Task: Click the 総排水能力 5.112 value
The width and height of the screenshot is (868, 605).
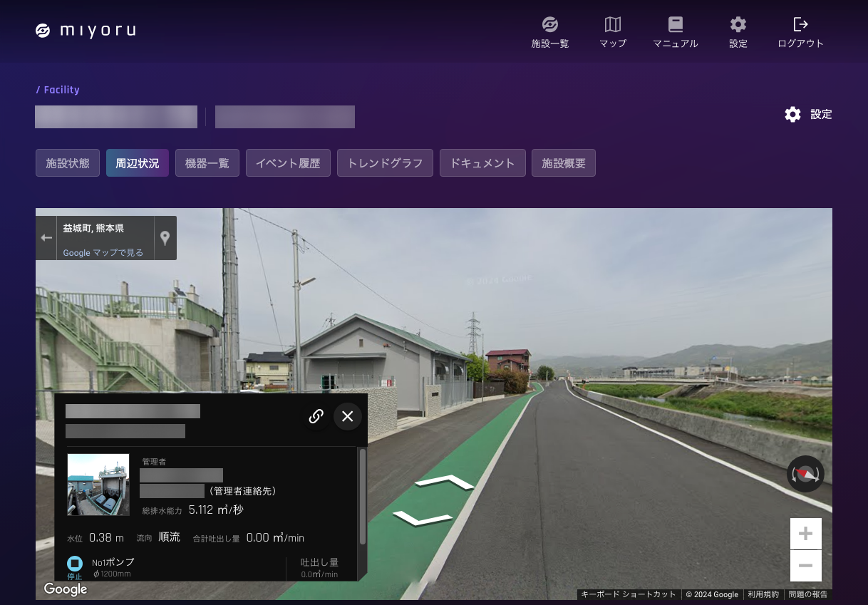Action: point(217,510)
